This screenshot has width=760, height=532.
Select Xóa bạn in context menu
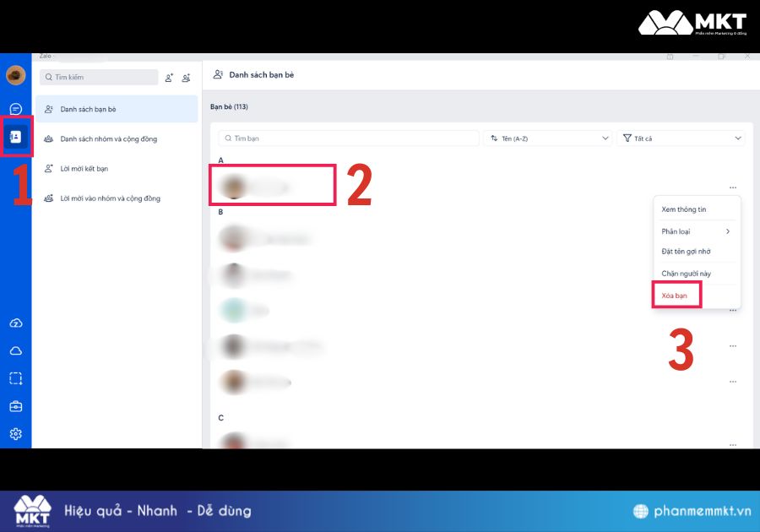point(674,296)
